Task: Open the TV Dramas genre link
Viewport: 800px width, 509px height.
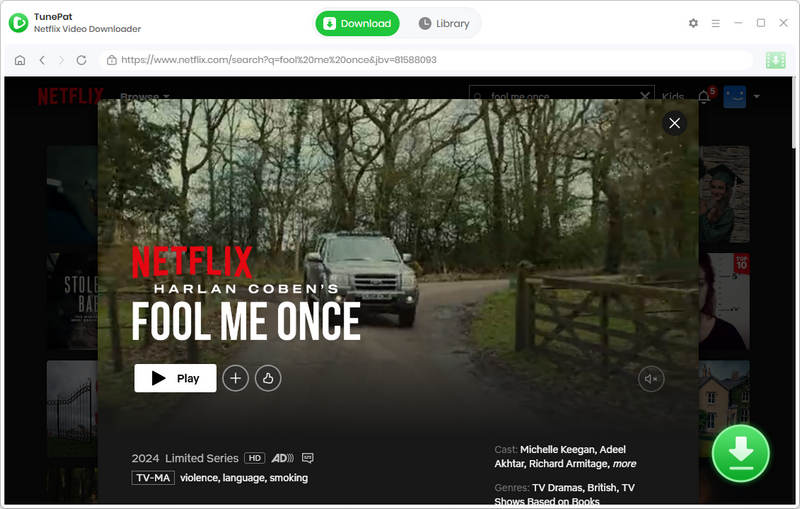Action: (x=557, y=488)
